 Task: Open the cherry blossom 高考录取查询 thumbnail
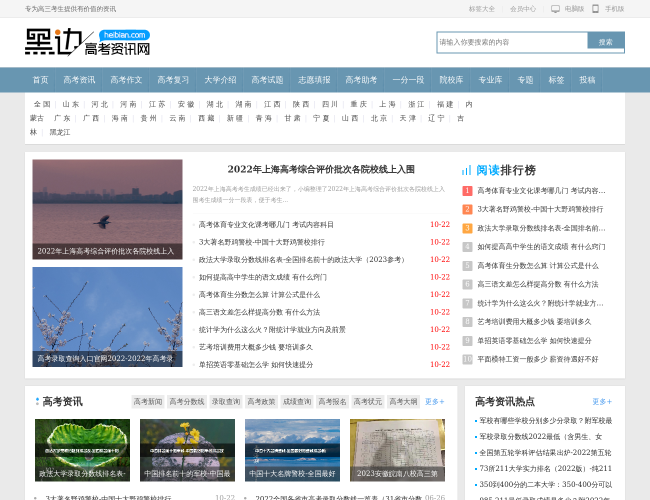click(x=107, y=316)
